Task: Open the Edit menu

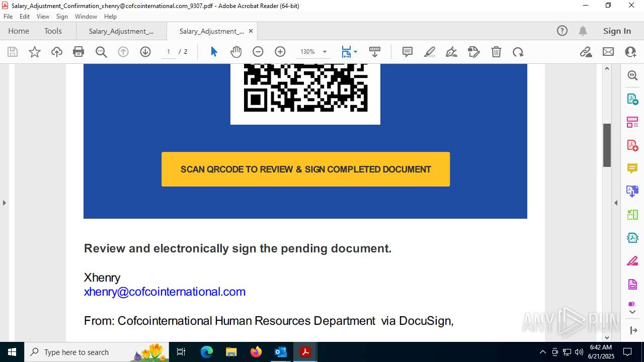Action: point(25,17)
